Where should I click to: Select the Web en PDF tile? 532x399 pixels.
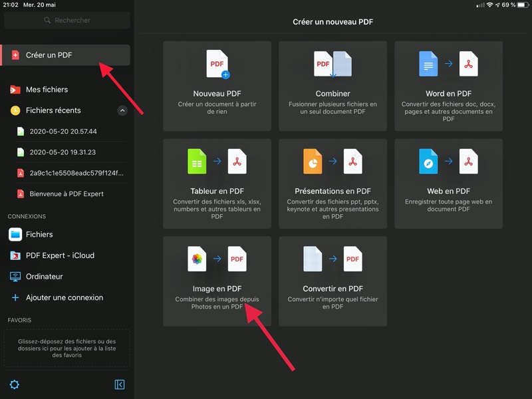coord(448,183)
